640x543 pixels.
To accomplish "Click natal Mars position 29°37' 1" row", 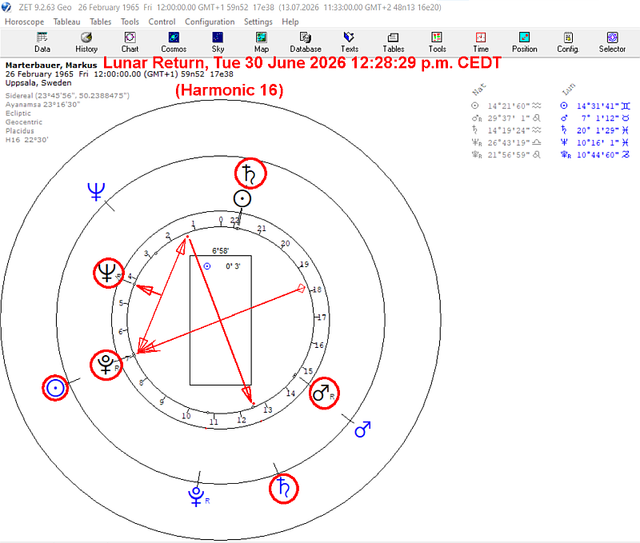I will [x=506, y=118].
